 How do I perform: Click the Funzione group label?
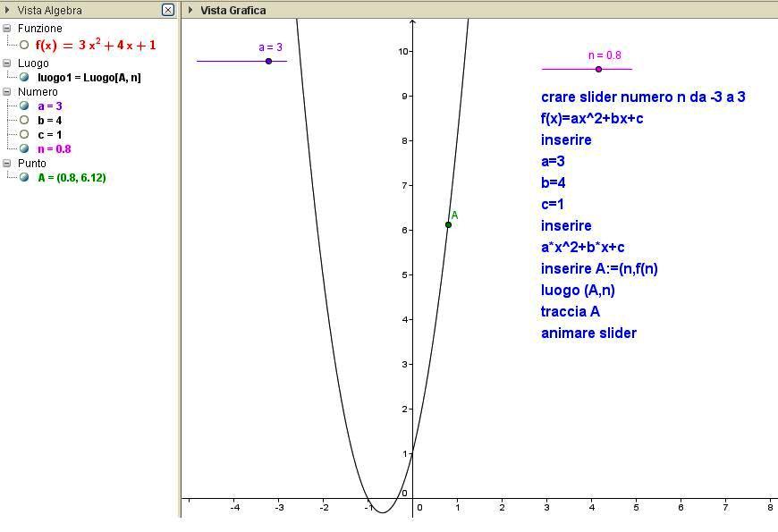tap(40, 29)
